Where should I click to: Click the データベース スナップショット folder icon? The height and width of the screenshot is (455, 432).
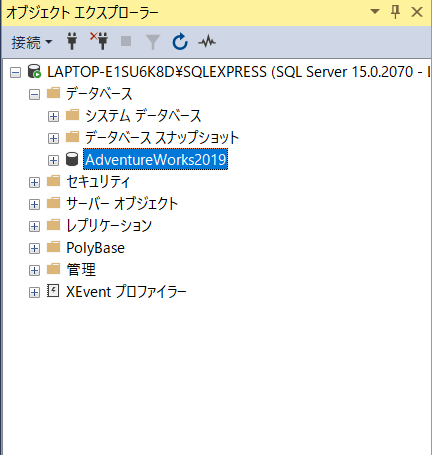click(x=72, y=137)
